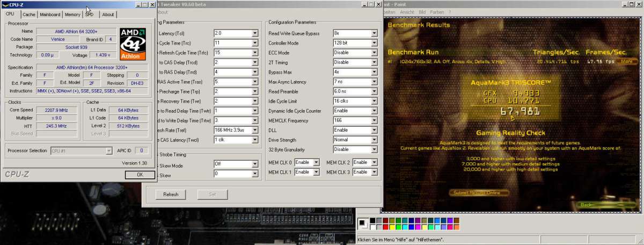Pick the bright blue palette swatch
Screen dimensions: 644x245
pos(412,227)
